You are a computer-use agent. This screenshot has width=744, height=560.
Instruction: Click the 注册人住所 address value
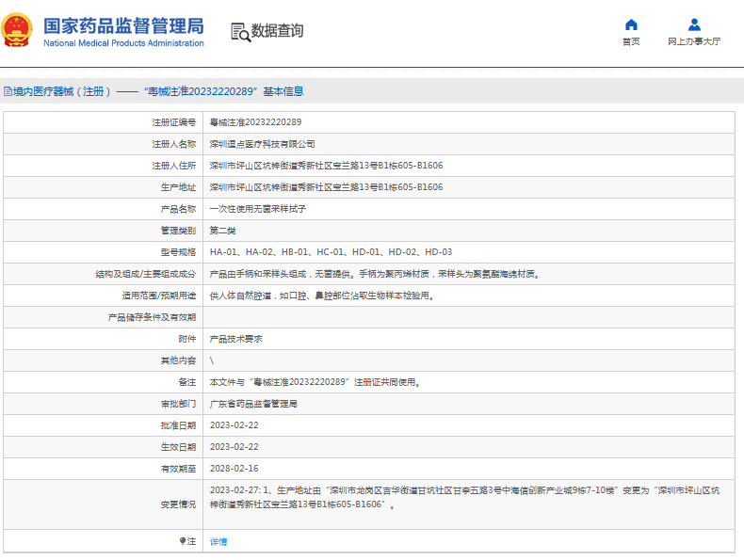point(327,166)
